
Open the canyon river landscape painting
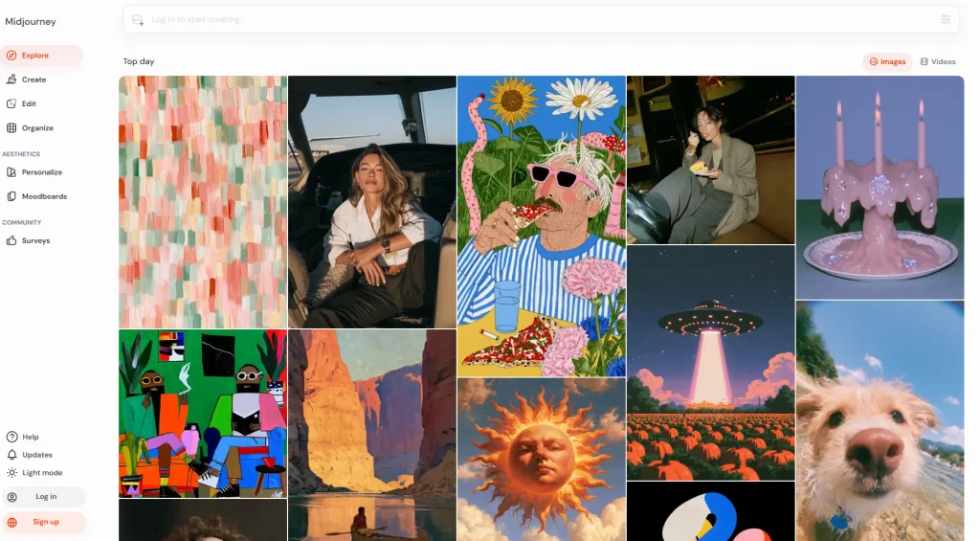tap(372, 436)
